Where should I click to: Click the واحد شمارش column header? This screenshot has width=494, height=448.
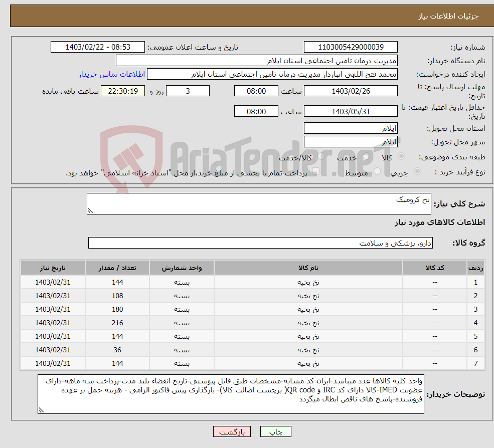182,268
